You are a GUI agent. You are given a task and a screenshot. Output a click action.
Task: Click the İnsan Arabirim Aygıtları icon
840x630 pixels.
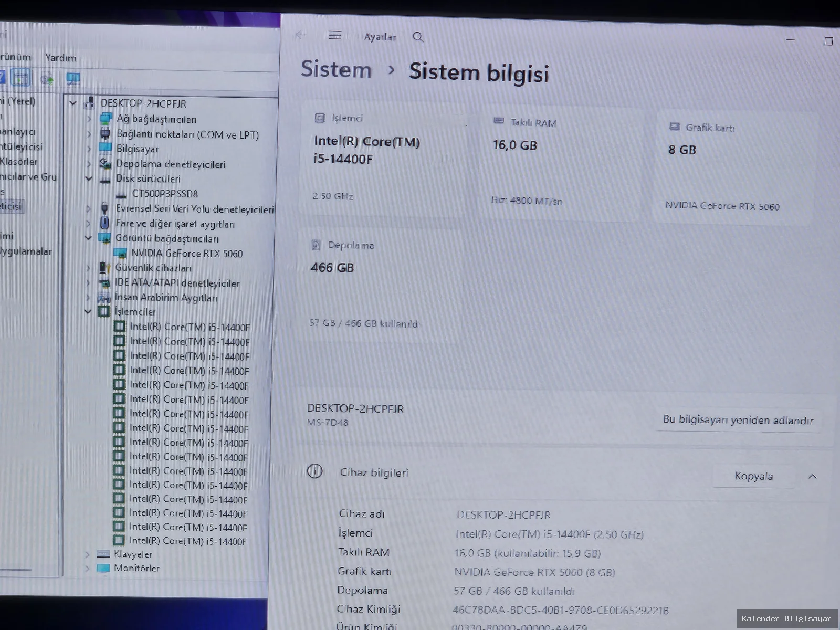pyautogui.click(x=104, y=297)
